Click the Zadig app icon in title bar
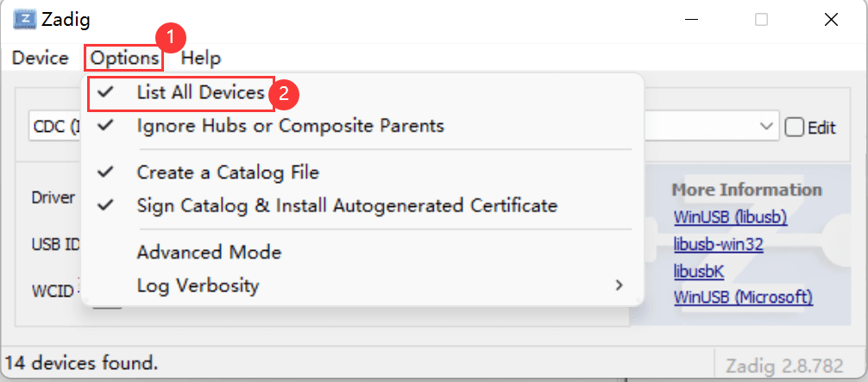 (x=23, y=19)
